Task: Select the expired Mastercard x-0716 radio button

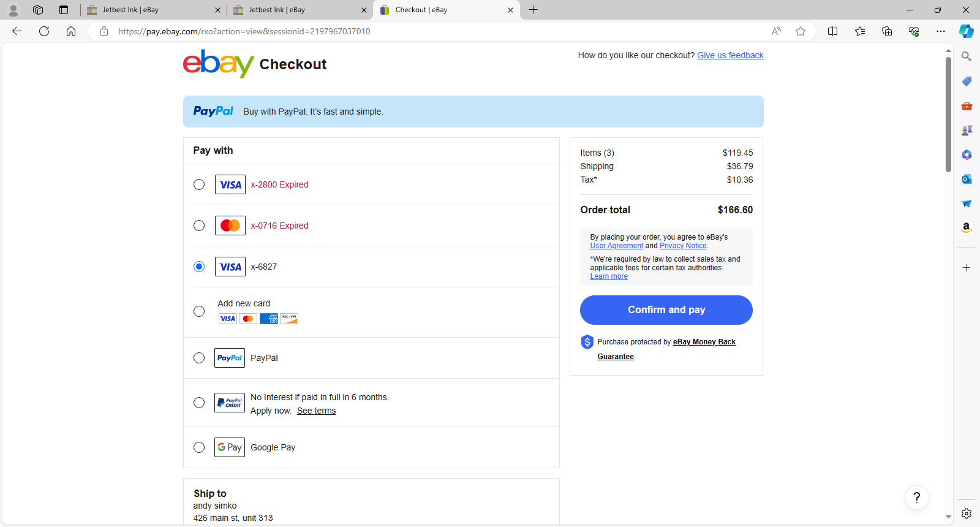Action: [199, 226]
